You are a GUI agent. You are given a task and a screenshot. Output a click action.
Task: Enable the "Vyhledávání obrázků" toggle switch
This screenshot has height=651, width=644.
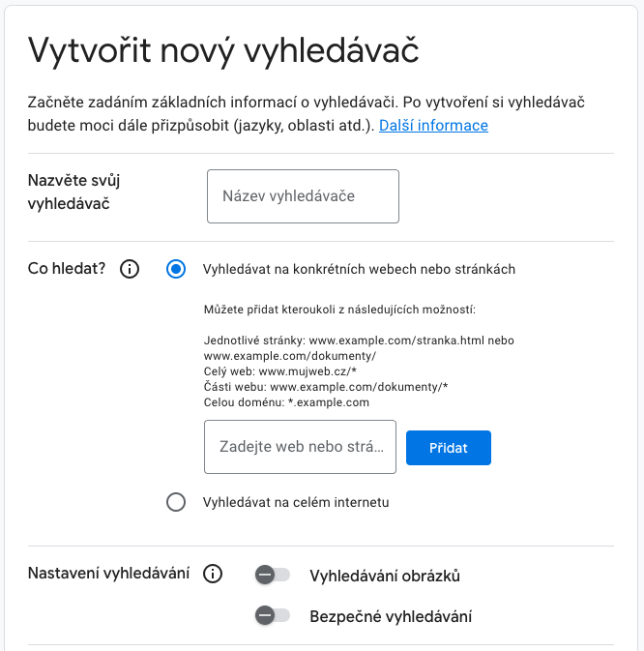[x=272, y=576]
